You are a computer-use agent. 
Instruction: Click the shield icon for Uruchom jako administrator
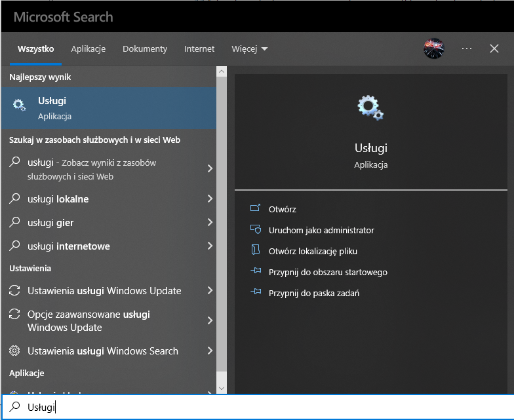tap(256, 229)
